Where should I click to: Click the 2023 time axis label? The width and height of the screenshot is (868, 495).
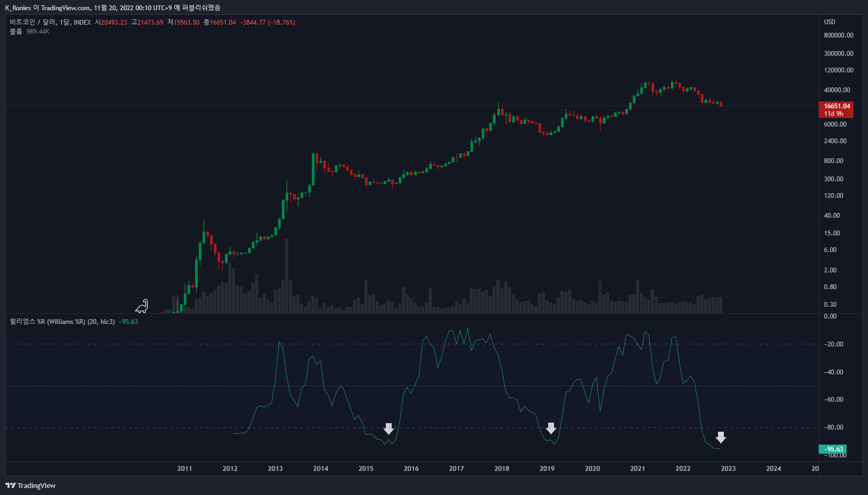[x=728, y=469]
